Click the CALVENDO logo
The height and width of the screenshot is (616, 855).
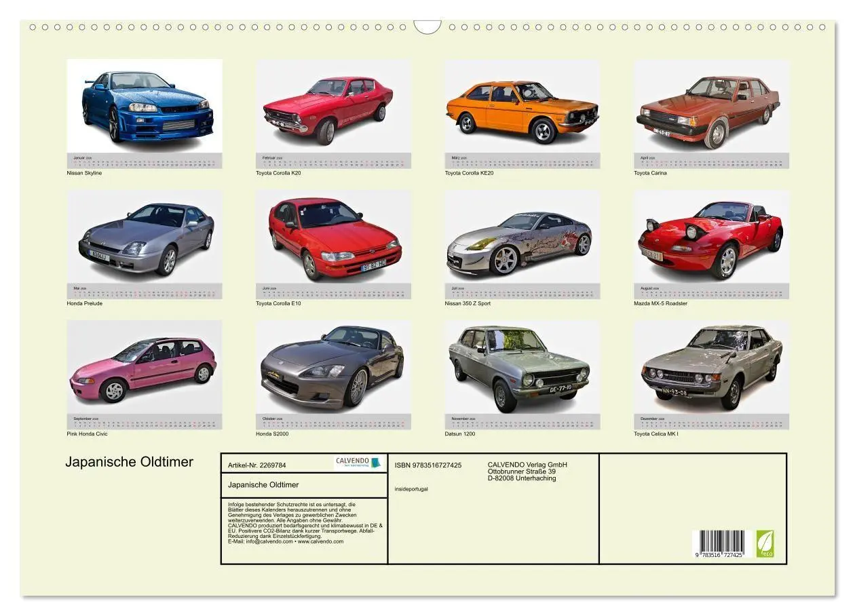[x=360, y=462]
